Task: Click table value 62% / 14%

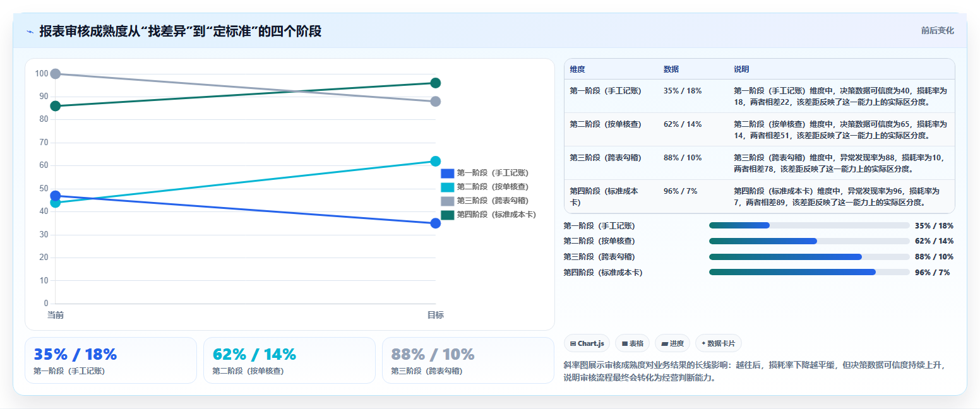Action: click(683, 124)
